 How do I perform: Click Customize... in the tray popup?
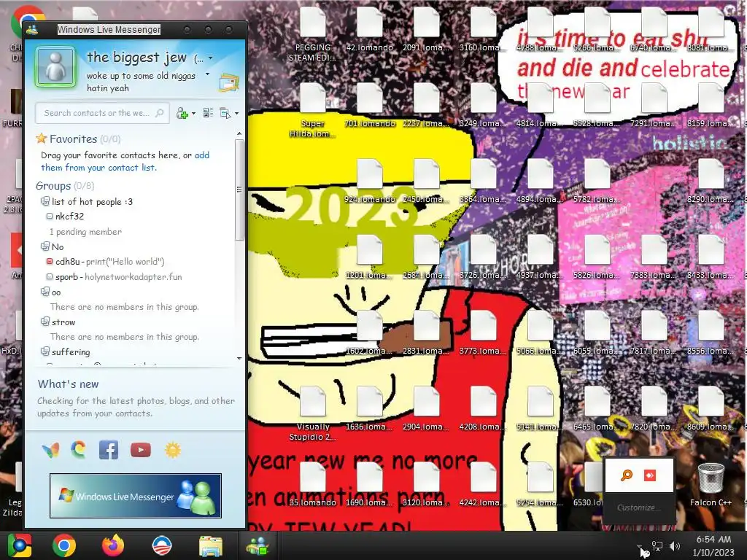[638, 507]
